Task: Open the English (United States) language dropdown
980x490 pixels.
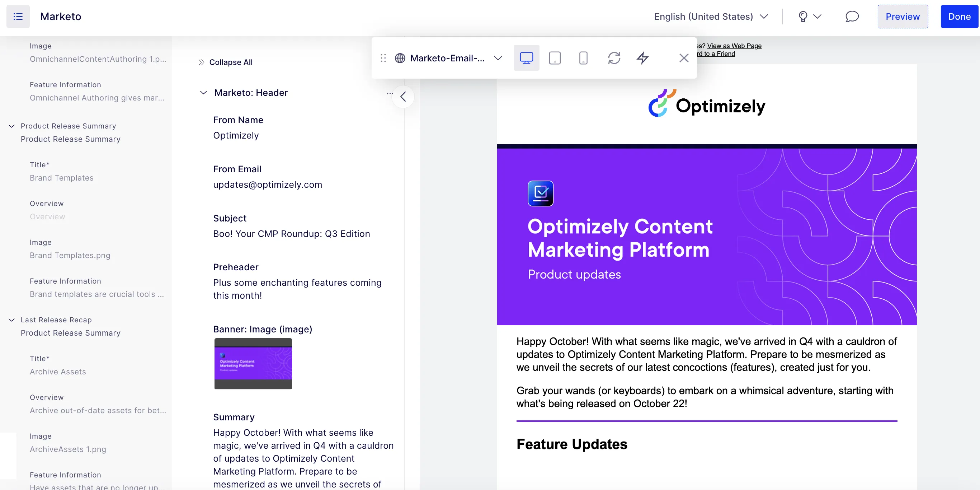Action: (711, 17)
